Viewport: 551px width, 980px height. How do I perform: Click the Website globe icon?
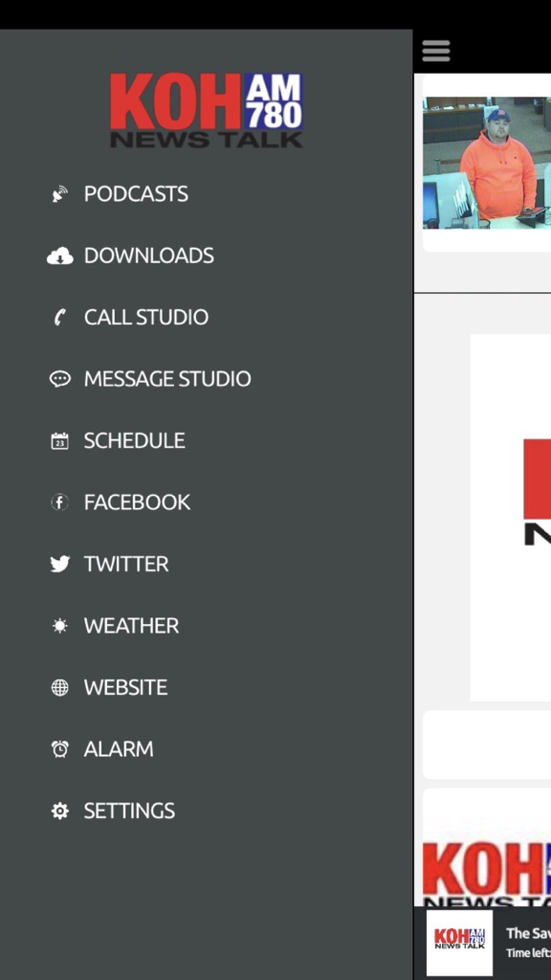click(x=60, y=687)
